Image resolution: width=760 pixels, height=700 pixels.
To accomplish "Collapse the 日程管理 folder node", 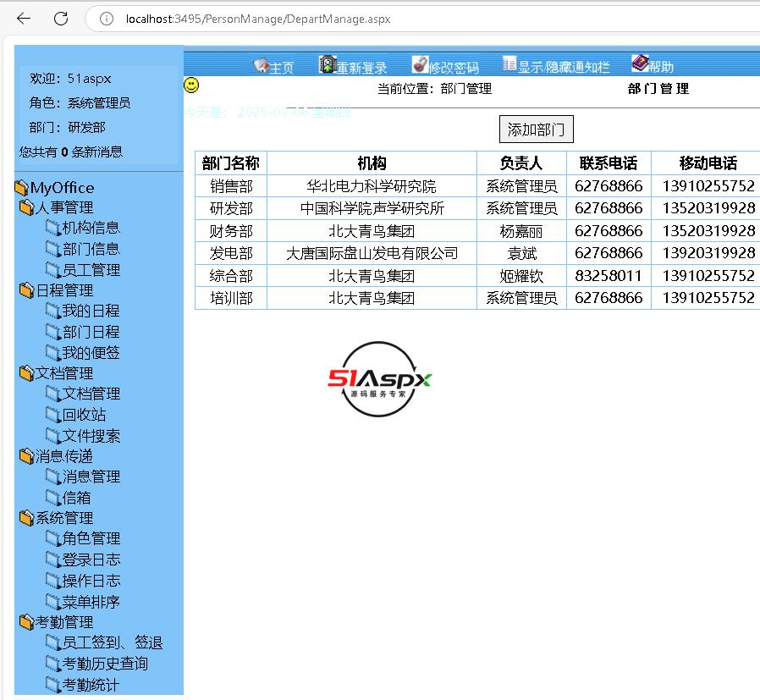I will (x=27, y=290).
